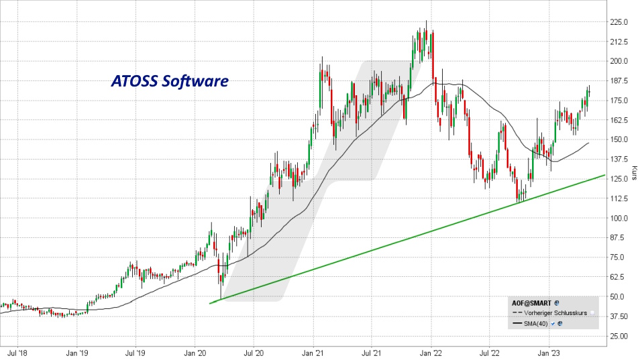Screen dimensions: 644x362
Task: Click the 175.0 price axis label
Action: [619, 101]
